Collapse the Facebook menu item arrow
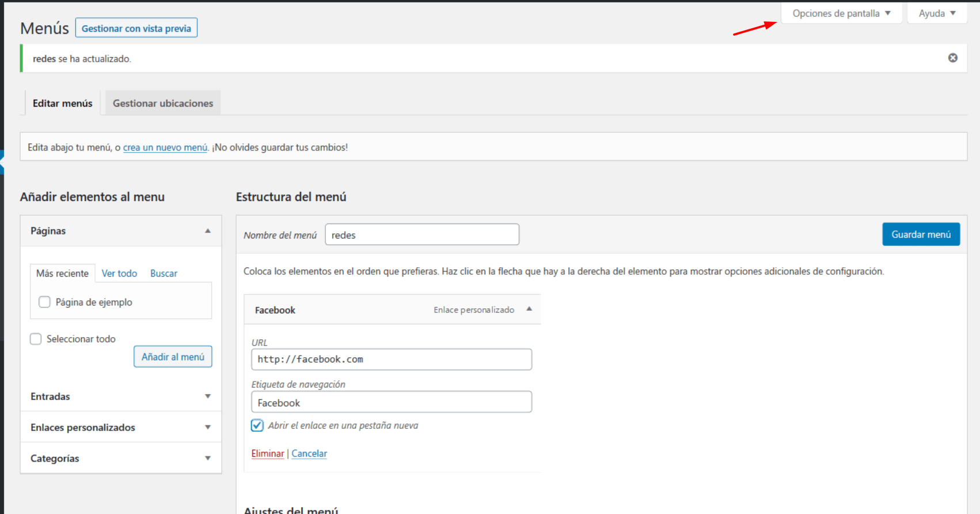 [529, 309]
